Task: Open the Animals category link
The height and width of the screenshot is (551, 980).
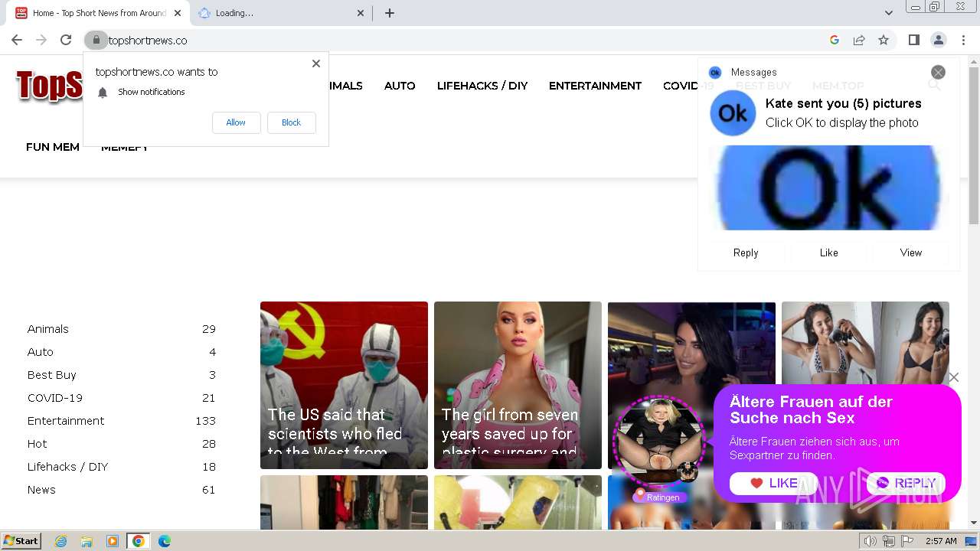Action: pyautogui.click(x=48, y=329)
